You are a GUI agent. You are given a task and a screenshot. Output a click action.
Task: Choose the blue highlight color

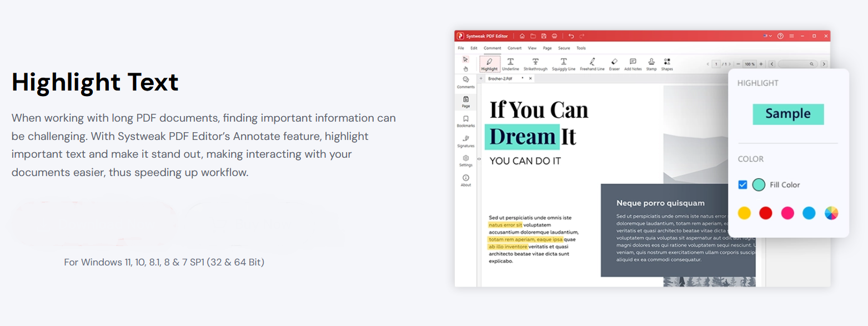click(809, 213)
